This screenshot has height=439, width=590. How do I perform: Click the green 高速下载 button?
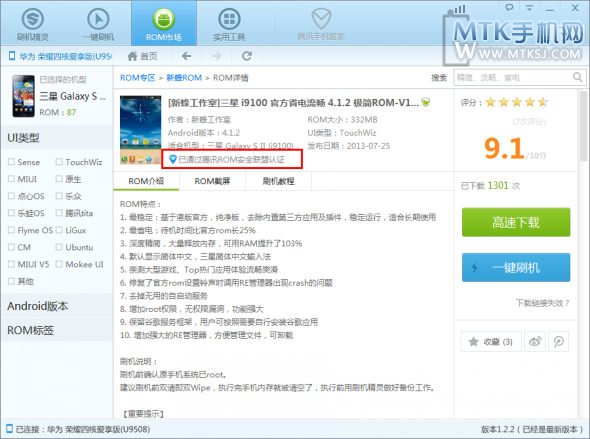click(x=516, y=222)
